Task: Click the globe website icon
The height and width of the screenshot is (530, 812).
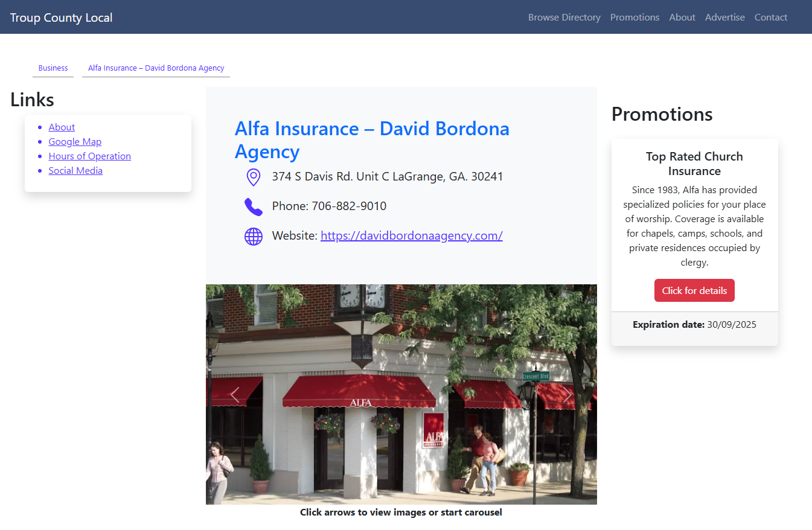Action: tap(254, 236)
